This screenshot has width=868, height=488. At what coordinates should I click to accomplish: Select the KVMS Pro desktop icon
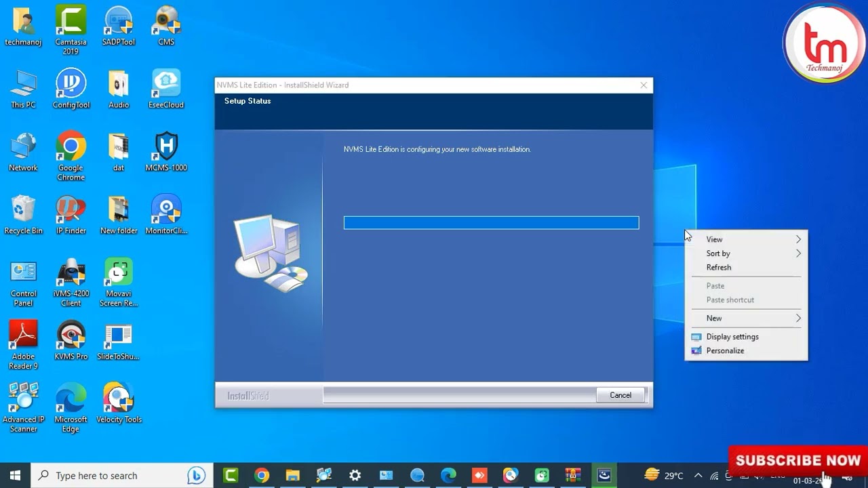tap(71, 342)
